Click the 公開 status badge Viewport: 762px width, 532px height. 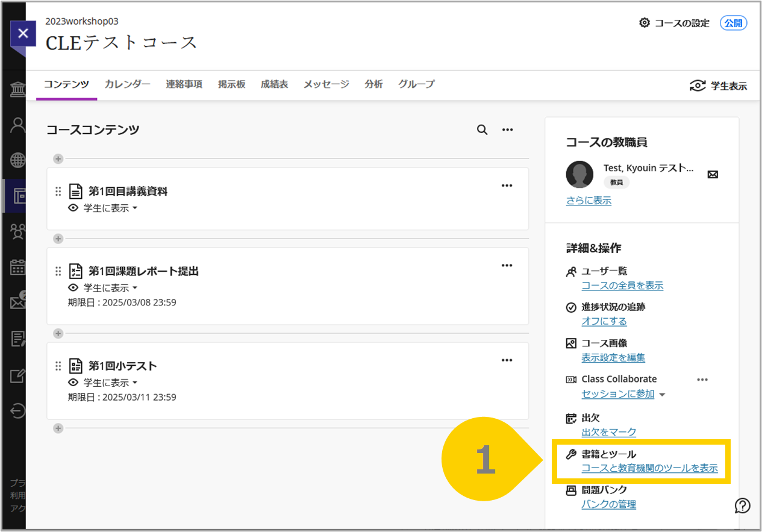[733, 23]
